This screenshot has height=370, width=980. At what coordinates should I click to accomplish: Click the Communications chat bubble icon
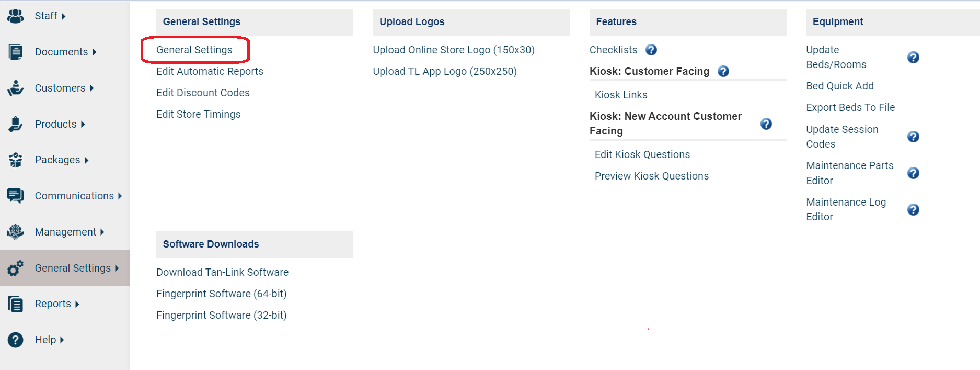(16, 196)
